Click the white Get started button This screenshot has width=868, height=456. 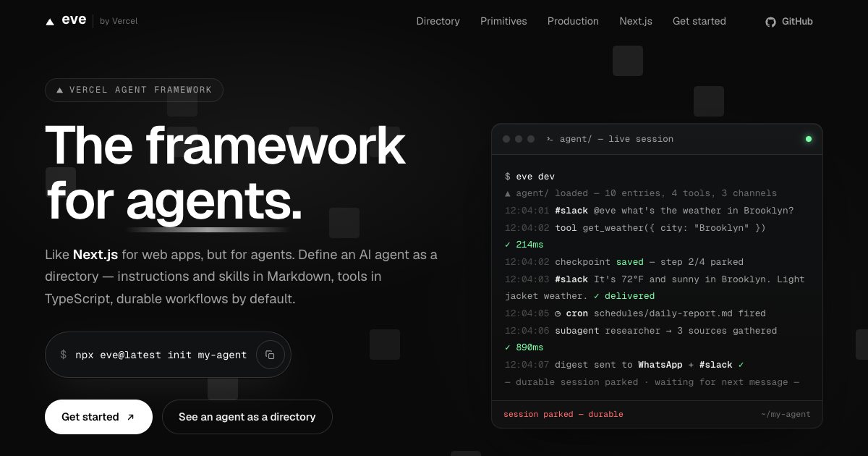click(98, 417)
